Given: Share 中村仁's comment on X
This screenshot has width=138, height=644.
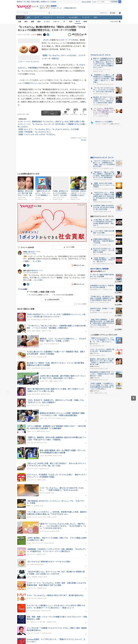Looking at the screenshot, I should [x=25, y=266].
